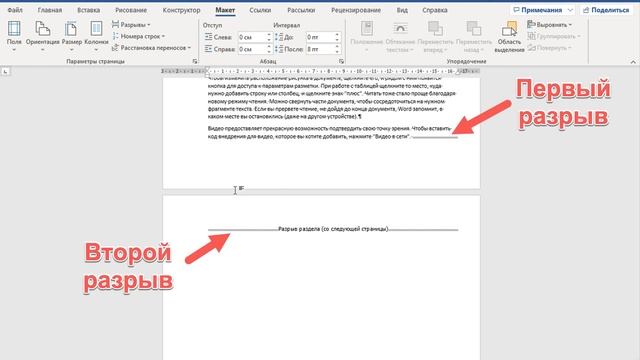This screenshot has height=360, width=640.
Task: Open the Расстановка переносов dropdown
Action: (151, 48)
